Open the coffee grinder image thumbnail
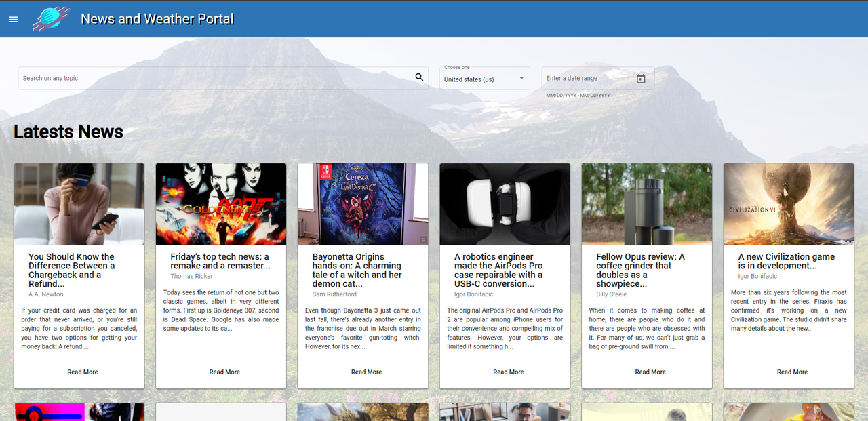The height and width of the screenshot is (421, 868). (647, 204)
